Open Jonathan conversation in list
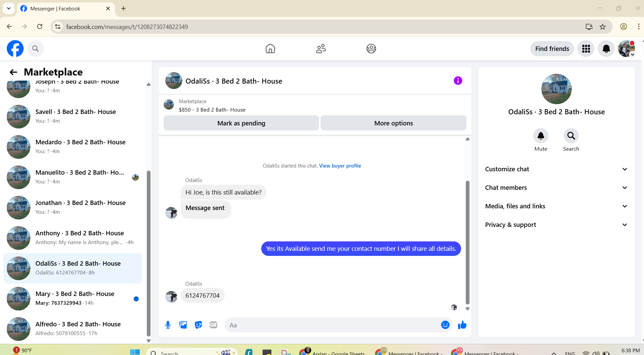The height and width of the screenshot is (355, 644). pyautogui.click(x=73, y=208)
